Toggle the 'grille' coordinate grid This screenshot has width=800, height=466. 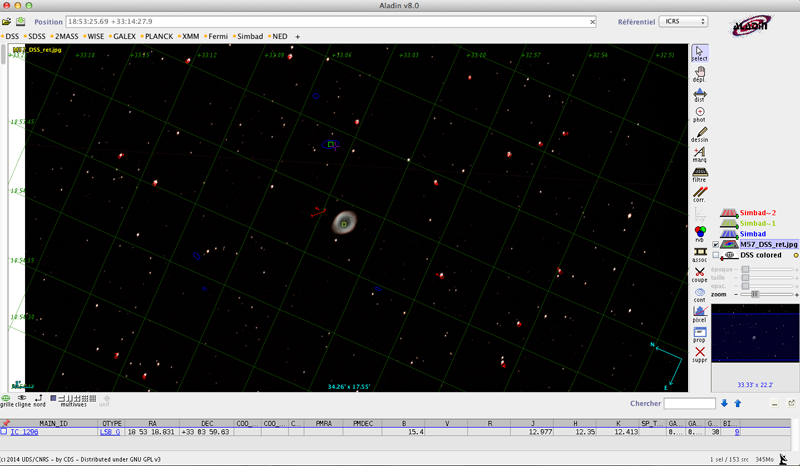tap(6, 399)
